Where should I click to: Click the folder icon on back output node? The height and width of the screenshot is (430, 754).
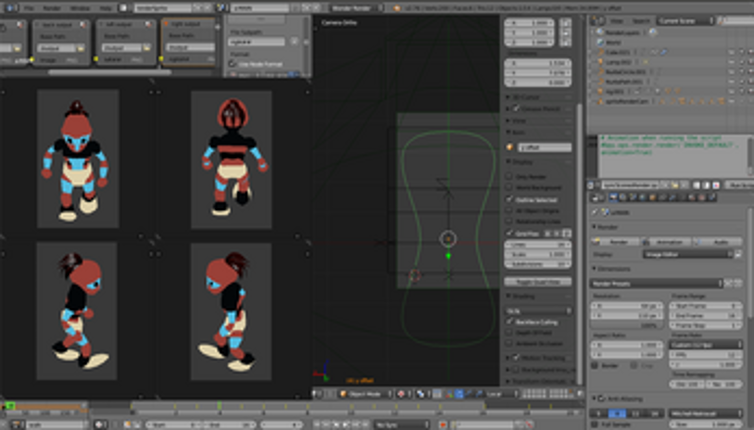coord(80,48)
